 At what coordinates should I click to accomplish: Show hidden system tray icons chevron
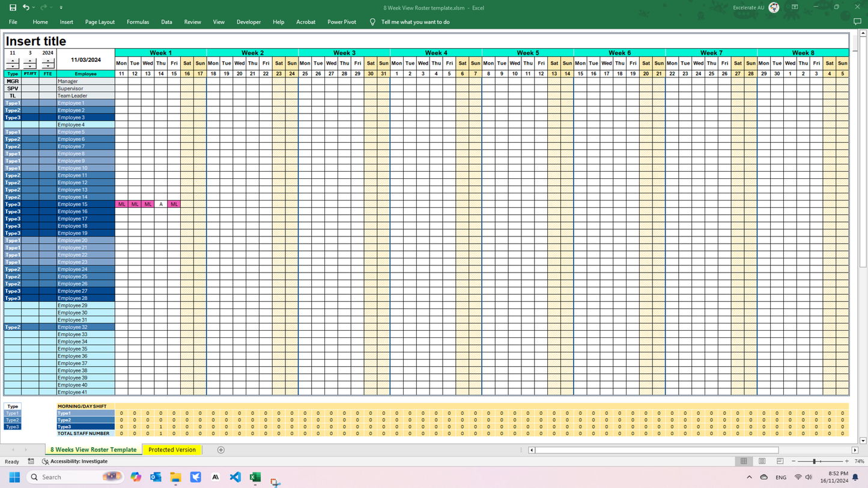tap(749, 477)
